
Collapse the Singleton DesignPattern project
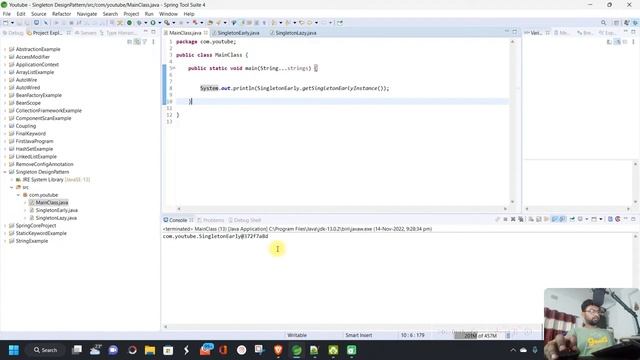(5, 172)
